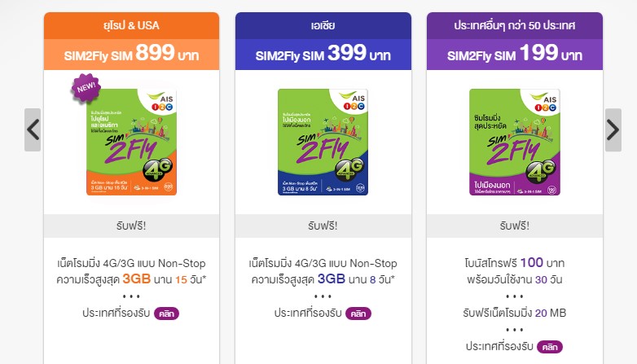Click the 4G Advanced badge on the blue SIM card
The width and height of the screenshot is (637, 364).
coord(349,169)
